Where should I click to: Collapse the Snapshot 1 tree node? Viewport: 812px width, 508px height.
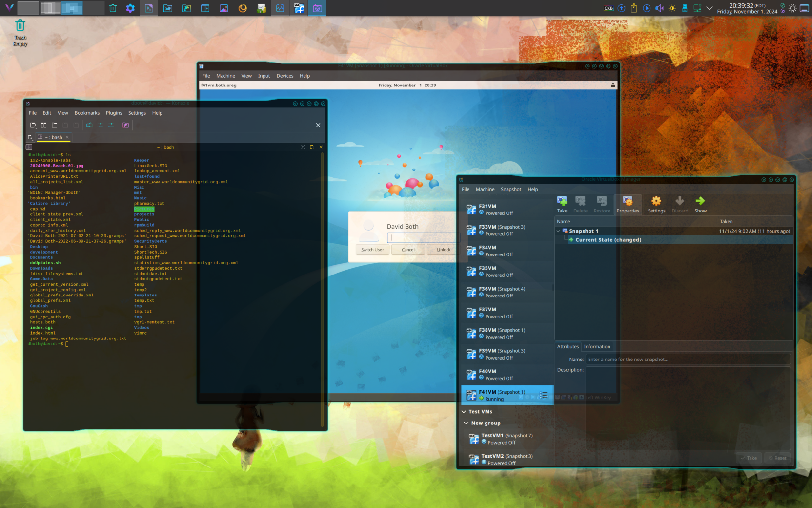(559, 231)
